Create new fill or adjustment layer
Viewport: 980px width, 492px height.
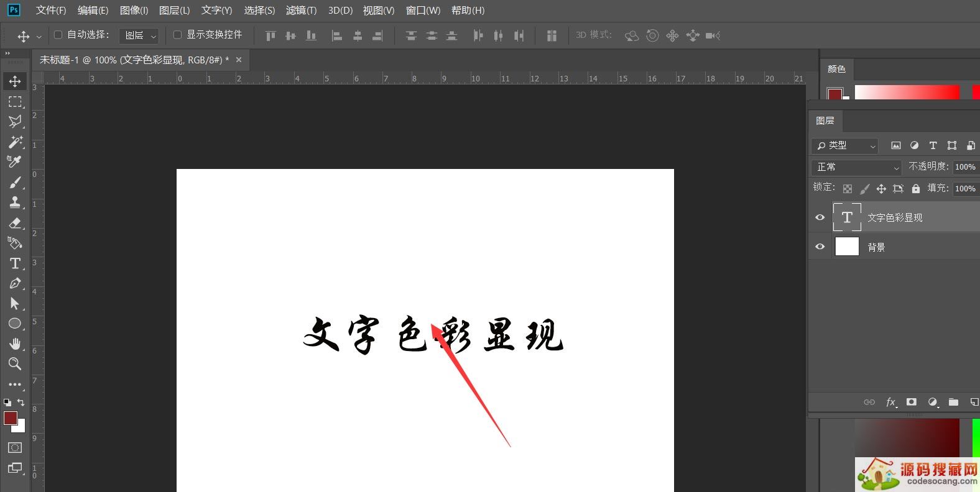pos(933,402)
